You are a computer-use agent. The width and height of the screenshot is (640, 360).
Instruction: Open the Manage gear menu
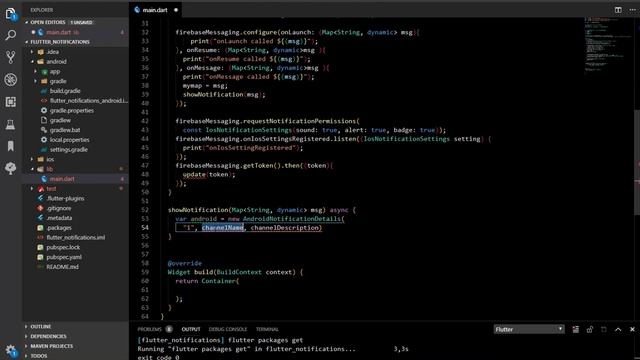point(11,351)
